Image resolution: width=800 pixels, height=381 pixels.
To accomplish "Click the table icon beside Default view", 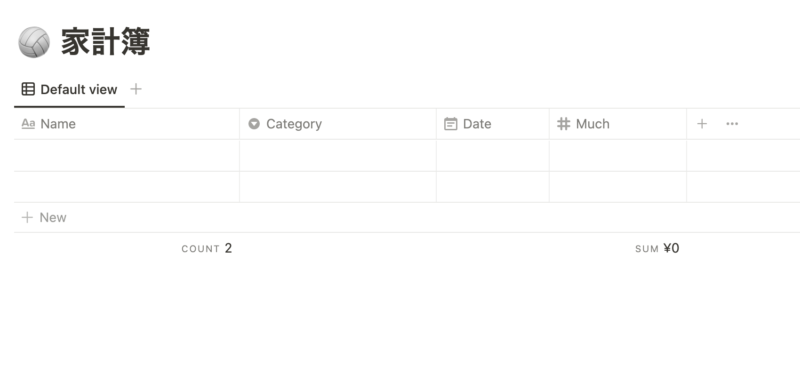I will pyautogui.click(x=28, y=89).
